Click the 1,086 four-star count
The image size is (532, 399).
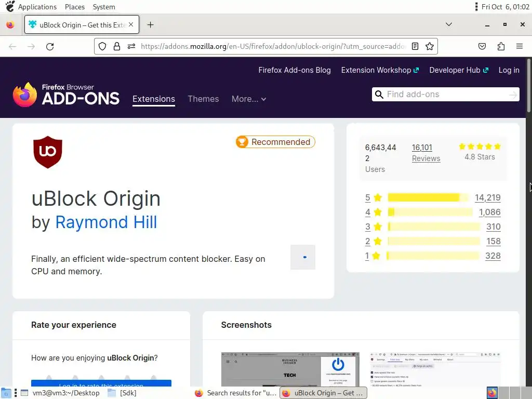pos(489,212)
